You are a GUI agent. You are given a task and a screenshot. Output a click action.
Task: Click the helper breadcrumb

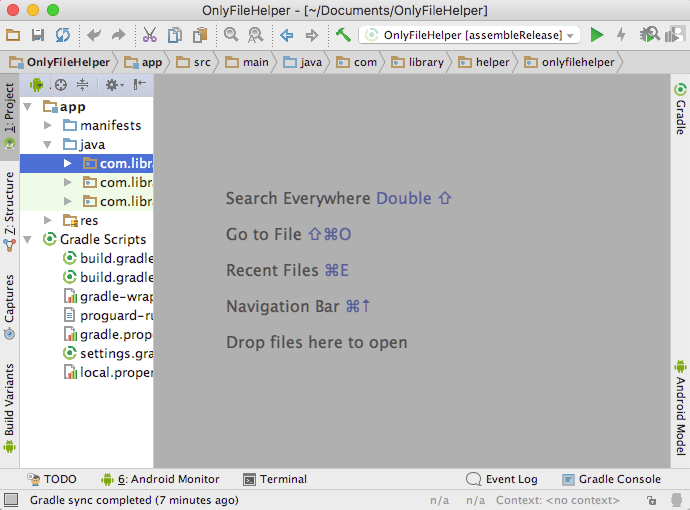point(484,62)
